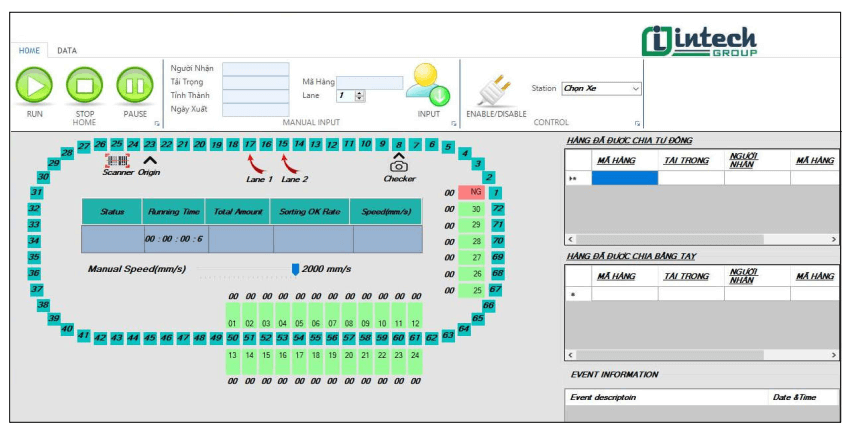Open the HOME group dialog launcher

click(157, 124)
